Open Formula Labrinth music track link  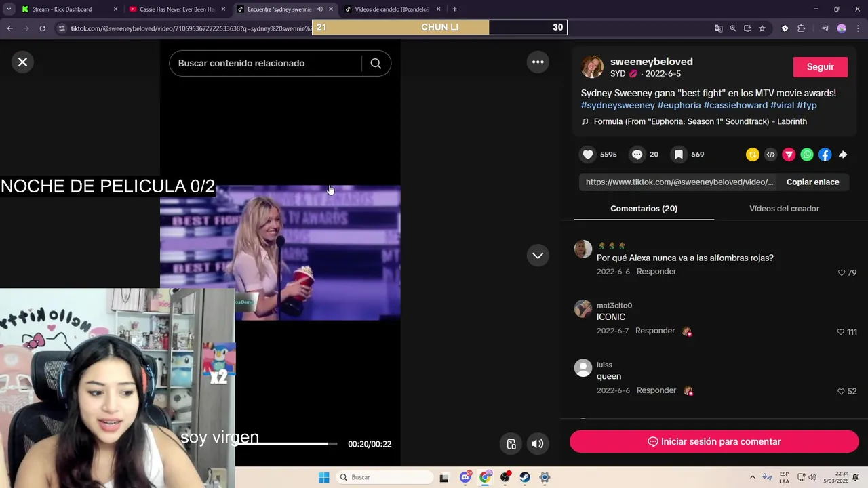[700, 121]
